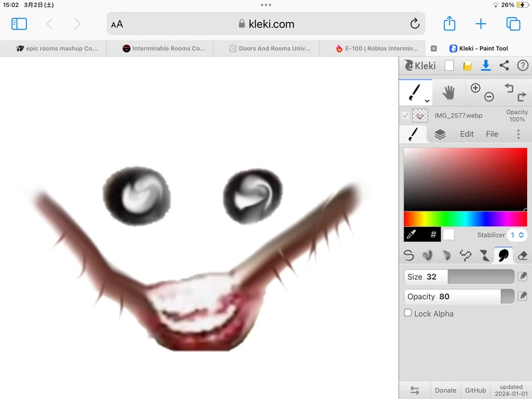The height and width of the screenshot is (399, 532).
Task: Click the Donate button
Action: (445, 391)
